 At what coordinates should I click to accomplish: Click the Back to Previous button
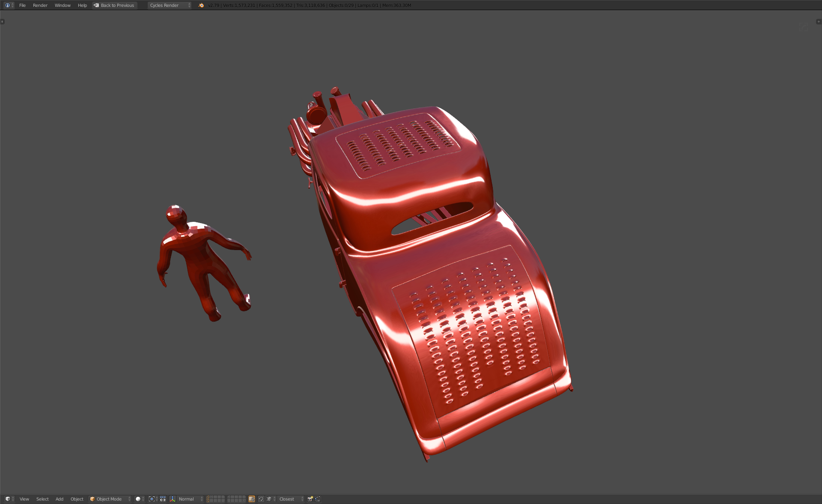(x=114, y=5)
